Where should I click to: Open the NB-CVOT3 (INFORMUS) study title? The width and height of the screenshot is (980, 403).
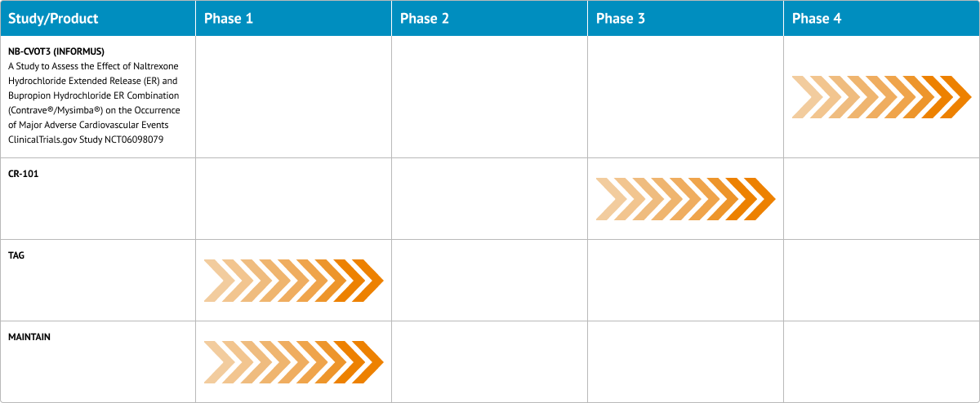(x=56, y=51)
